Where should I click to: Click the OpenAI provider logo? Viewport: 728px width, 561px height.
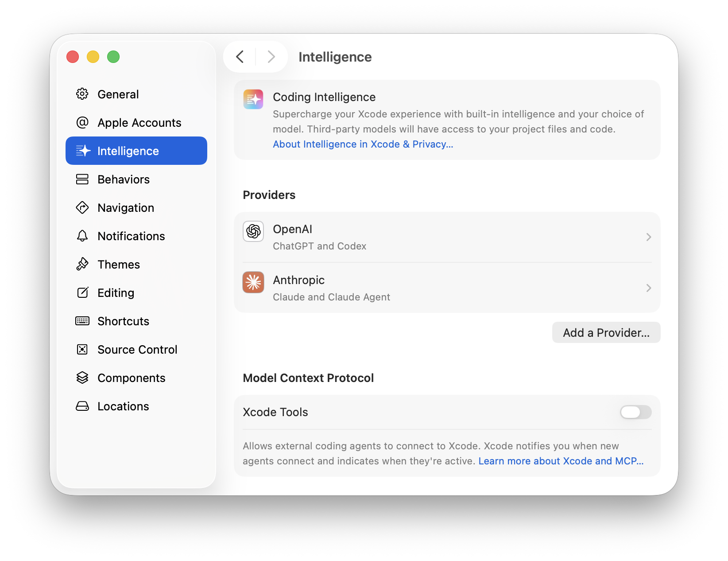tap(253, 231)
